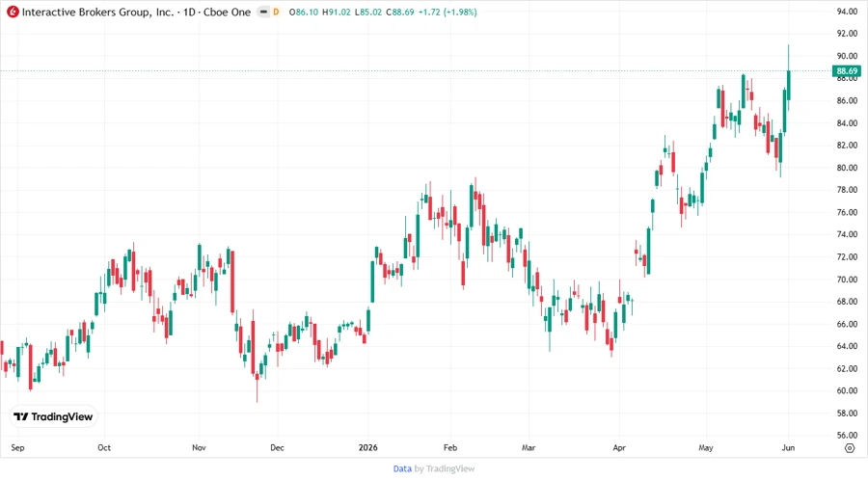The width and height of the screenshot is (868, 480).
Task: Click the 56.00 price axis label
Action: tap(847, 436)
